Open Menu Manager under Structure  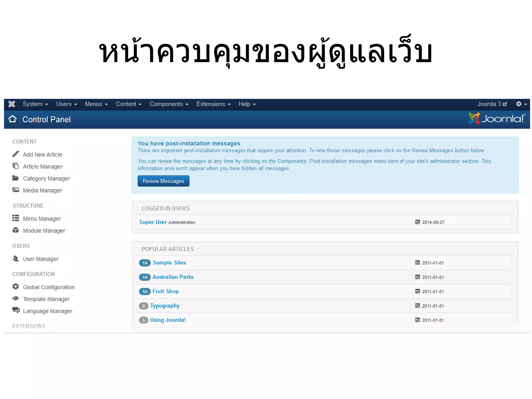[x=42, y=219]
